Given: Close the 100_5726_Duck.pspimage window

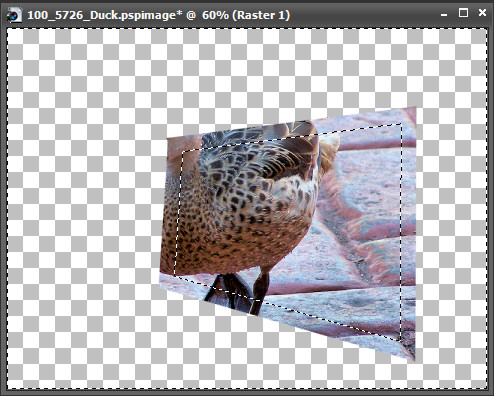Looking at the screenshot, I should [482, 13].
